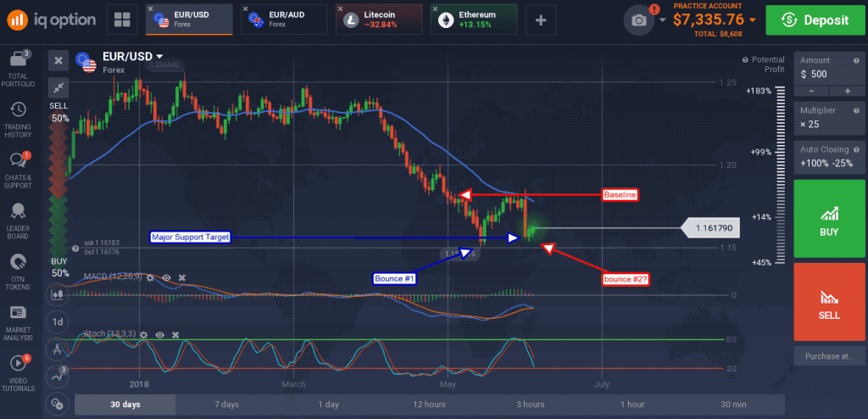Toggle Stoch indicator visibility eye
This screenshot has height=419, width=868.
pos(160,335)
